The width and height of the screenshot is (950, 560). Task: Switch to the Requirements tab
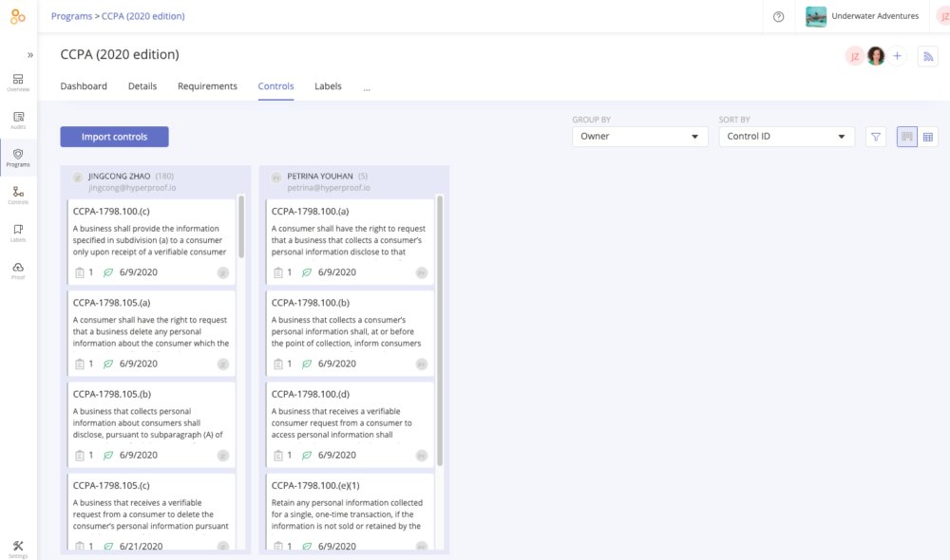[207, 86]
